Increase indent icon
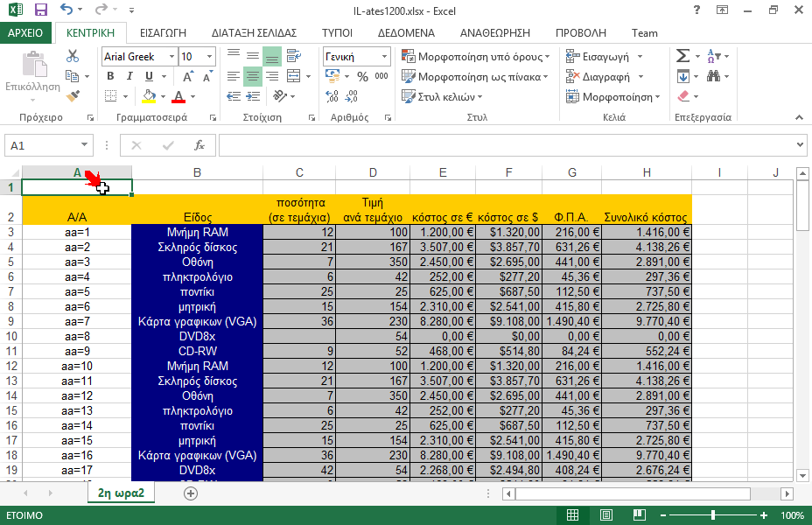This screenshot has height=525, width=812. (x=253, y=96)
